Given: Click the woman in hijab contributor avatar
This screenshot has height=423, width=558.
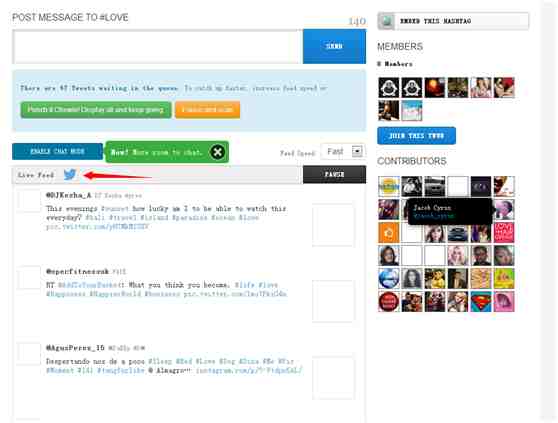Looking at the screenshot, I should coord(389,255).
